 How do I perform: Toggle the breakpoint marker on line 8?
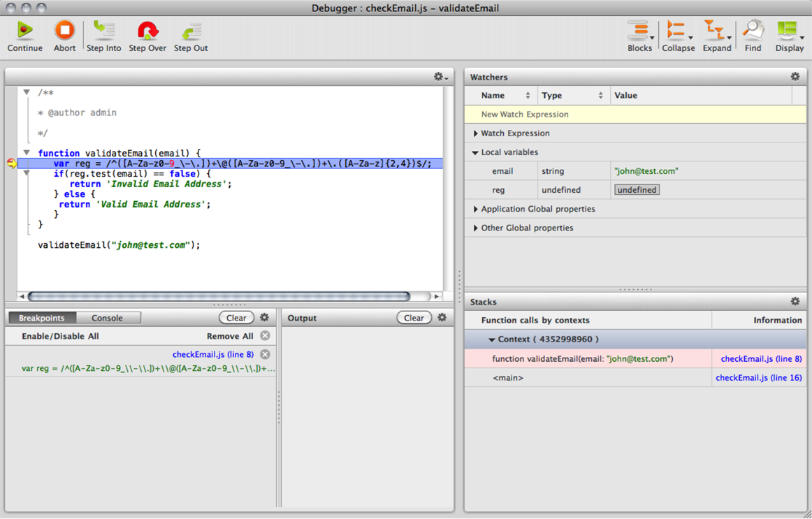tap(12, 163)
